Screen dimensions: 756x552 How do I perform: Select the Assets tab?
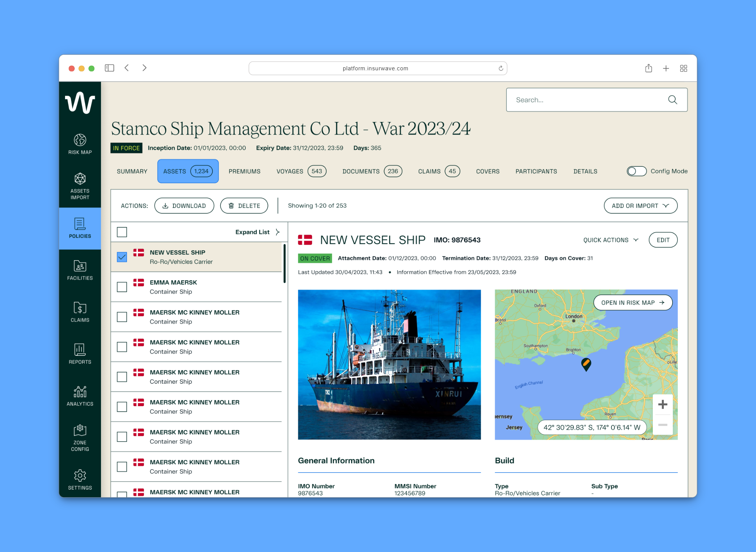[188, 171]
